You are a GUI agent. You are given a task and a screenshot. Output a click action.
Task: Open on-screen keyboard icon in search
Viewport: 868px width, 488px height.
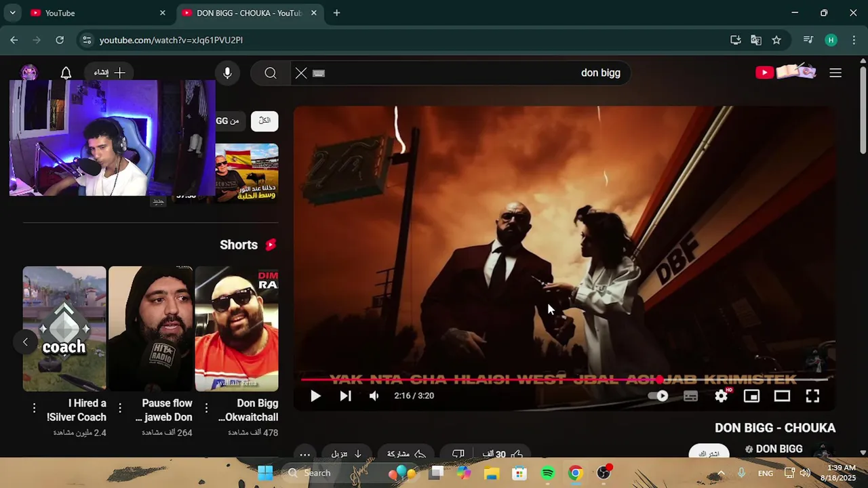coord(319,73)
